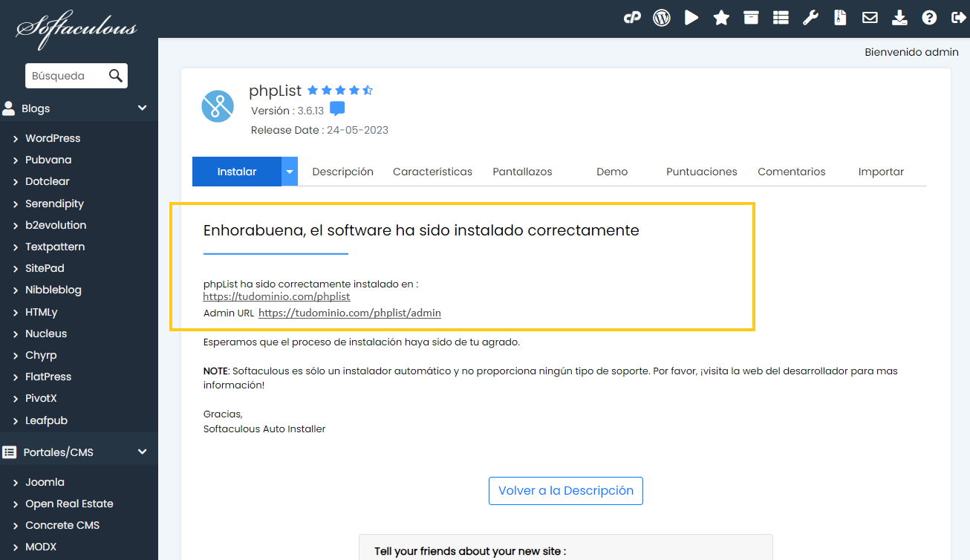Open the Demo tab
970x560 pixels.
pos(612,172)
